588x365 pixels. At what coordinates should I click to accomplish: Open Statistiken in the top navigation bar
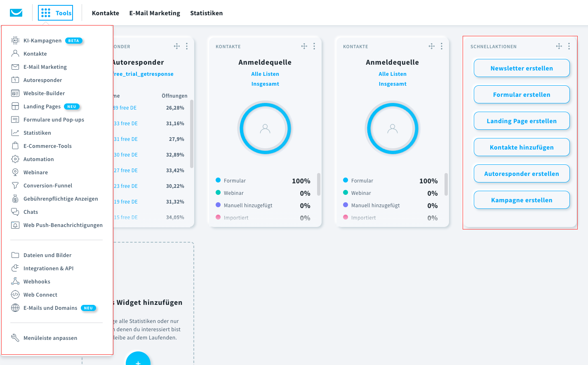[x=207, y=13]
